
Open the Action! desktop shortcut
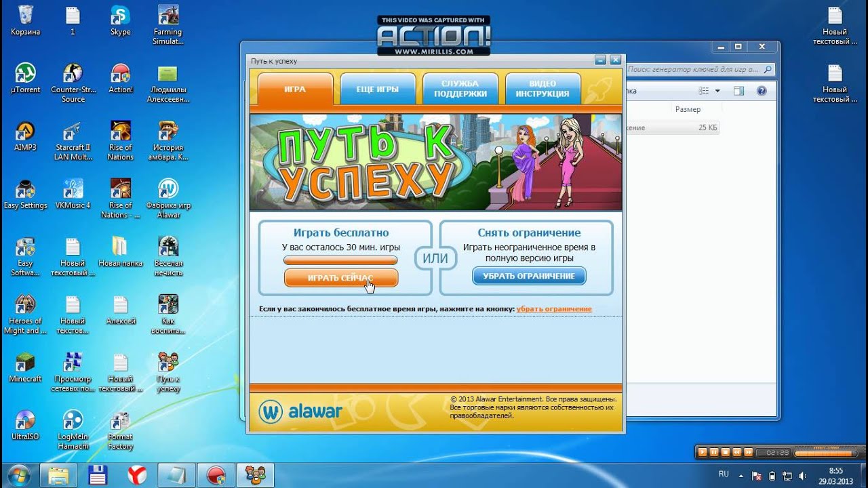coord(121,78)
